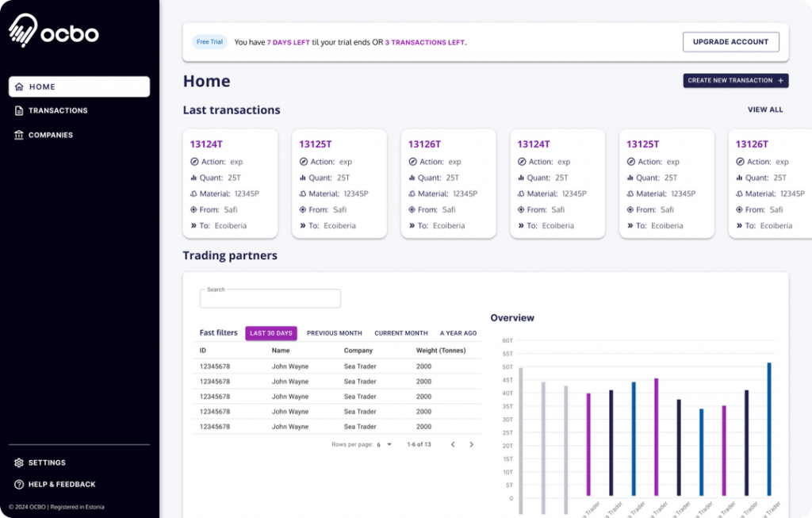
Task: Open the first 13124T transaction card
Action: click(x=231, y=183)
